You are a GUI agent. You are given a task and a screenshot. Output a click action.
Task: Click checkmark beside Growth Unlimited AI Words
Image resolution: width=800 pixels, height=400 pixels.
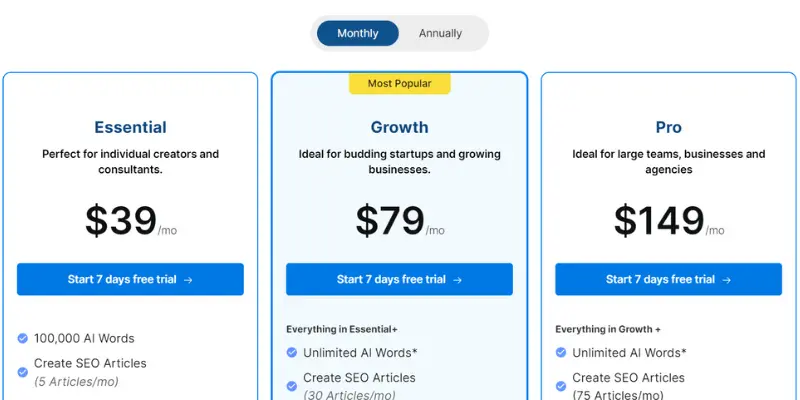(291, 353)
